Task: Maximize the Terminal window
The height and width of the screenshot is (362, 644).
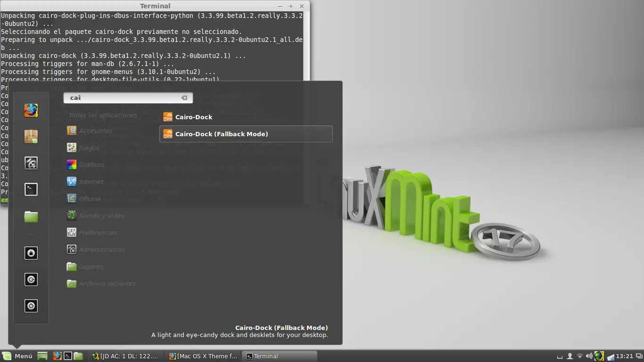Action: (x=290, y=6)
